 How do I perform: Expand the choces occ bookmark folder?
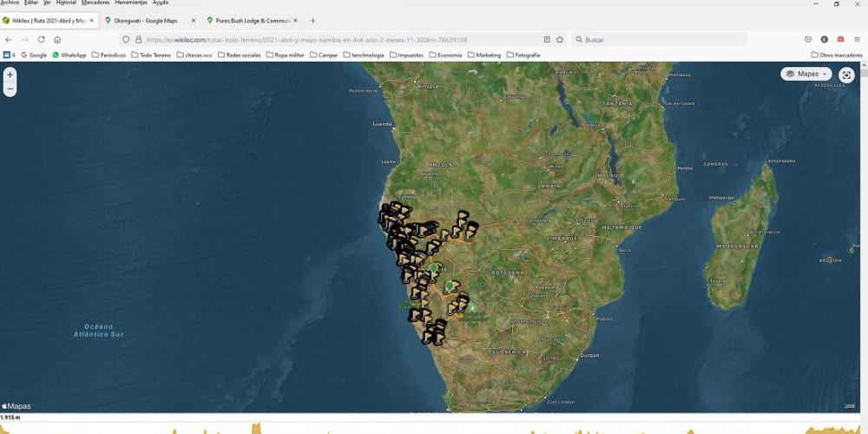(x=194, y=55)
